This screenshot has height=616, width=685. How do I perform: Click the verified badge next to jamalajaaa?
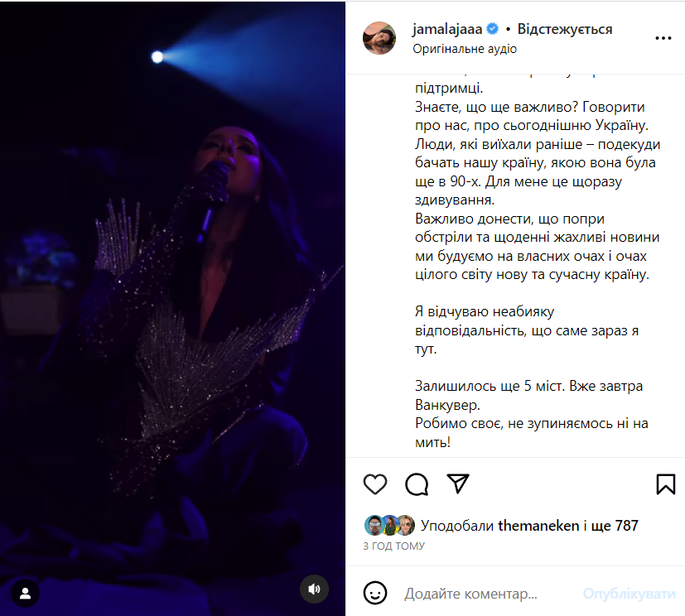[x=492, y=29]
